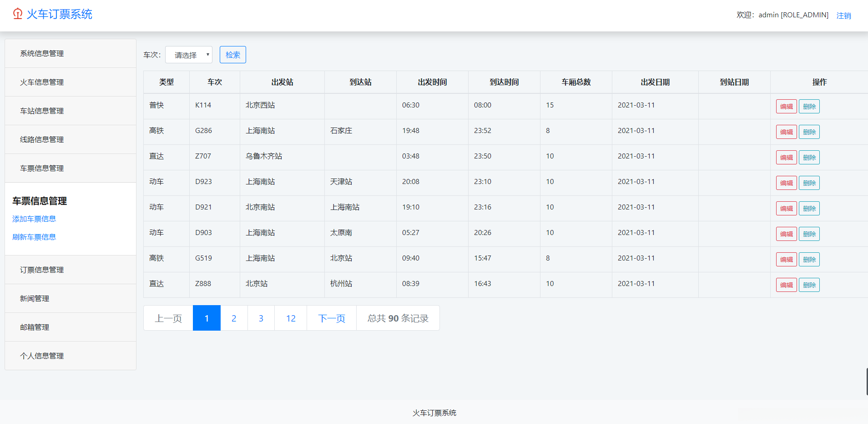Open 系统信息管理 in the sidebar

(42, 54)
